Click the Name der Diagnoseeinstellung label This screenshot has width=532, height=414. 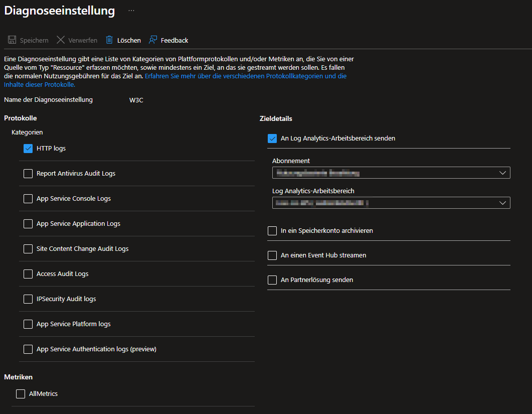[48, 100]
